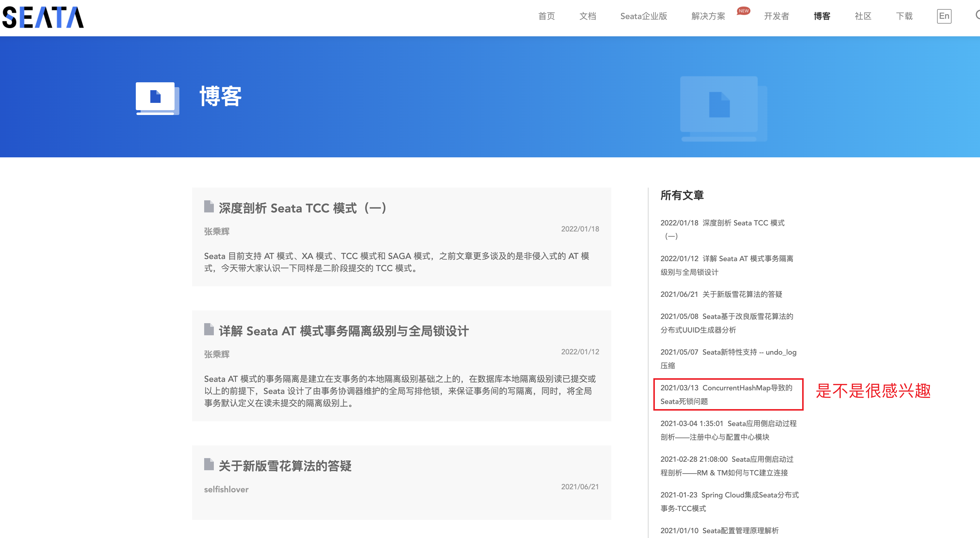Click author selfishlover
980x538 pixels.
(226, 489)
